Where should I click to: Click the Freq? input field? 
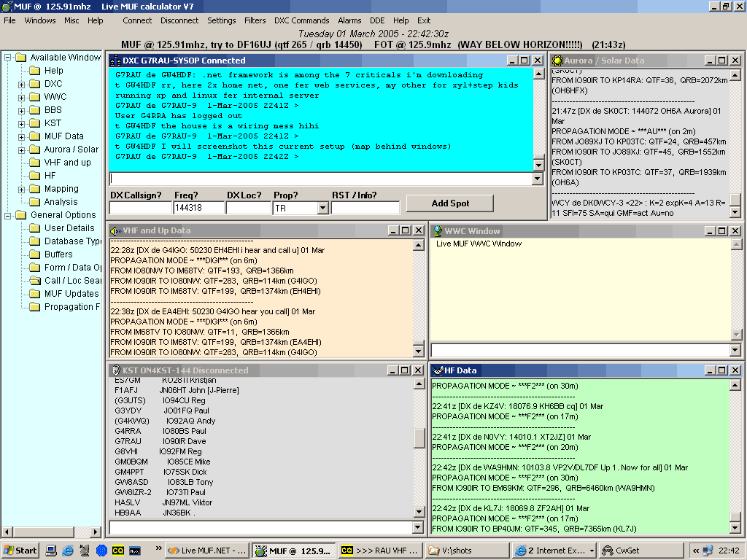(198, 209)
